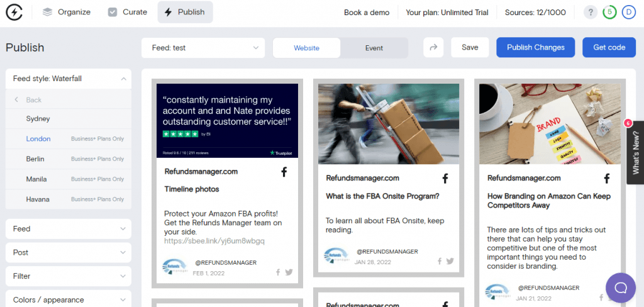Click Publish Changes button
Screen dimensions: 644x307
click(536, 47)
